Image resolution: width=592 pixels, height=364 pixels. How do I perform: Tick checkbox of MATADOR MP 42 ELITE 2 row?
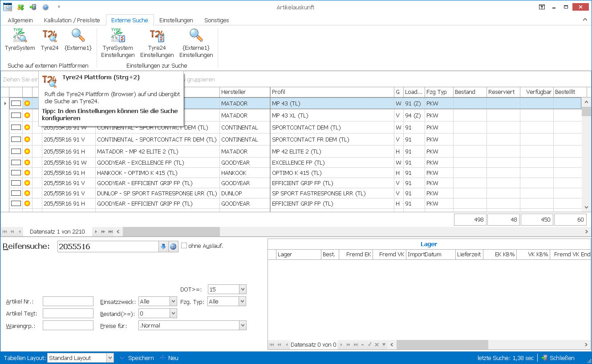click(16, 151)
